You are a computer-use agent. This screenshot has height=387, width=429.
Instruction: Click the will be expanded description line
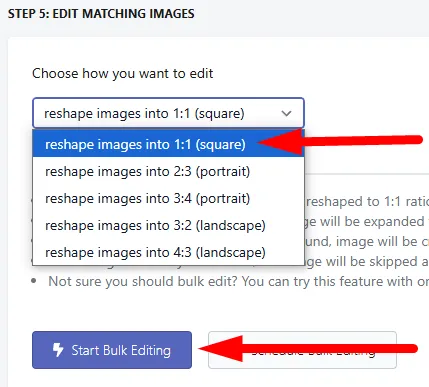(x=367, y=222)
